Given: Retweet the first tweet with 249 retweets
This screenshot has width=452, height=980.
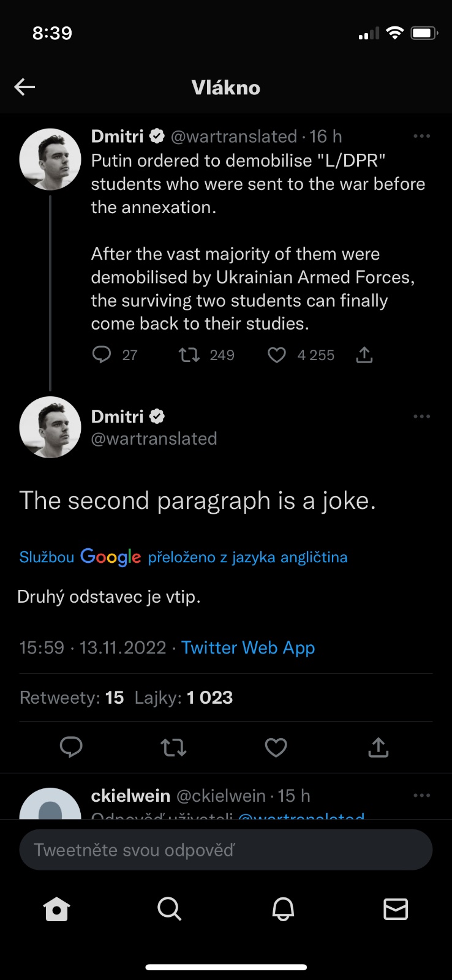Looking at the screenshot, I should 189,355.
